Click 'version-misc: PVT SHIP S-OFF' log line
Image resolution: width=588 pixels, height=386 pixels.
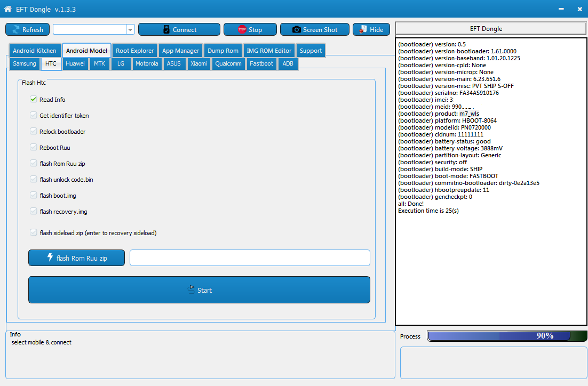[x=456, y=86]
